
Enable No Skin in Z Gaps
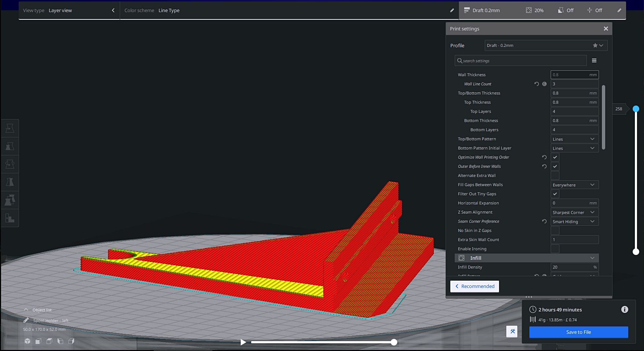tap(555, 230)
